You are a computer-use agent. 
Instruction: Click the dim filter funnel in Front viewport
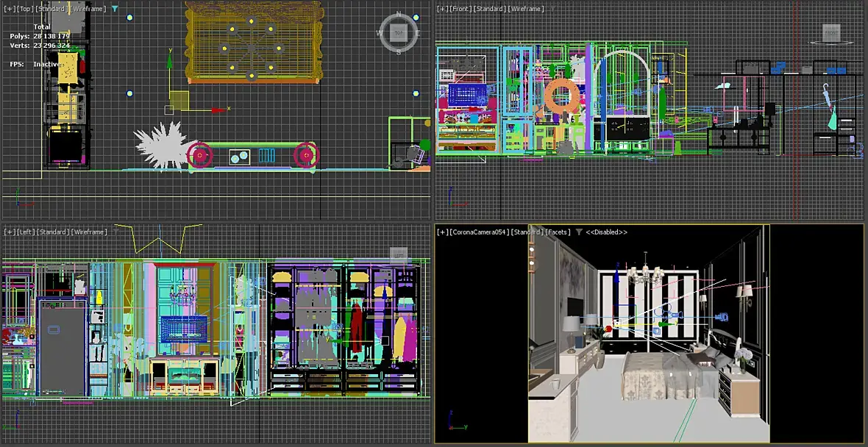coord(552,9)
